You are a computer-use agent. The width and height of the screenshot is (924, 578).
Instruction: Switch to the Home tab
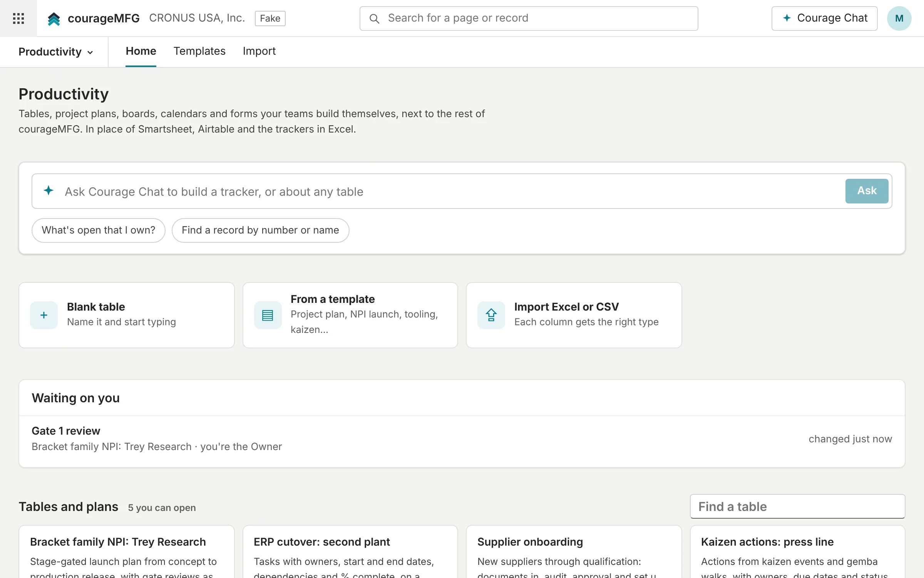click(141, 51)
